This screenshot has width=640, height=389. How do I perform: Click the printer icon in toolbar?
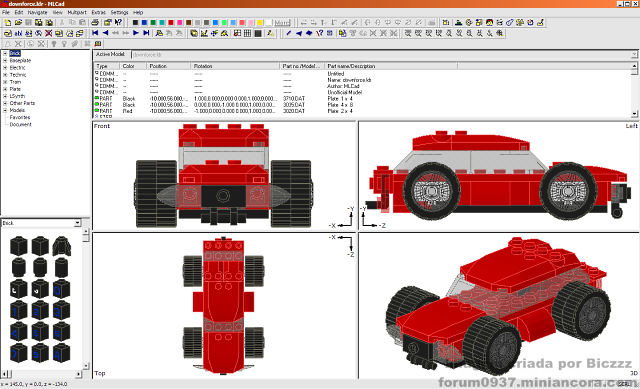95,22
